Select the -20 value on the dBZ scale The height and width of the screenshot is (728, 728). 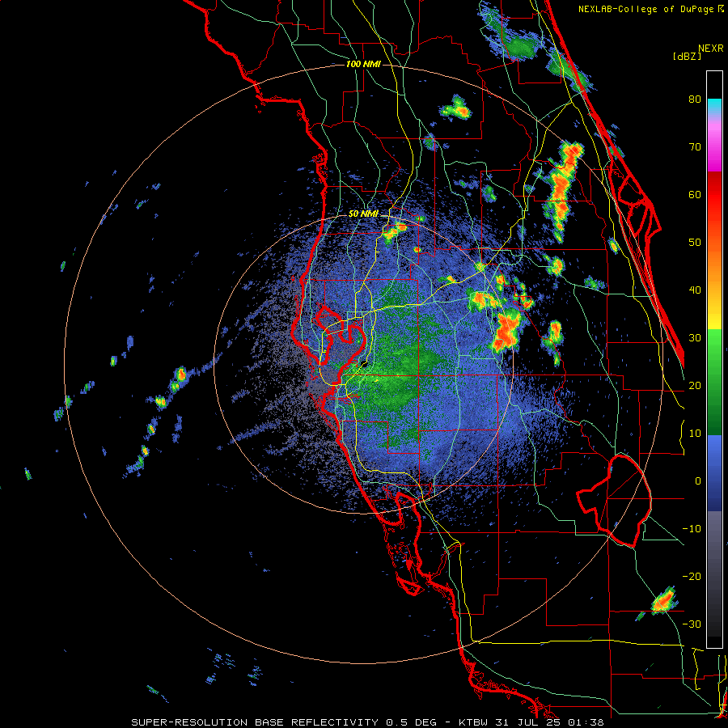point(692,577)
